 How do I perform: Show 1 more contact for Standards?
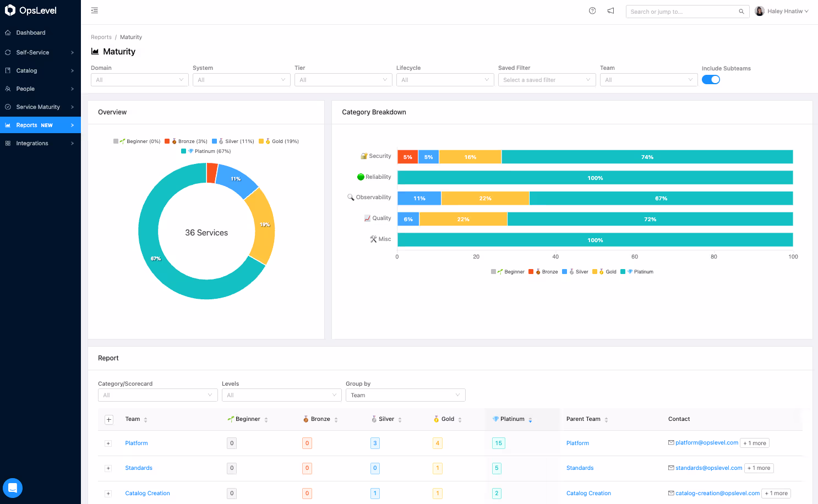pyautogui.click(x=759, y=468)
